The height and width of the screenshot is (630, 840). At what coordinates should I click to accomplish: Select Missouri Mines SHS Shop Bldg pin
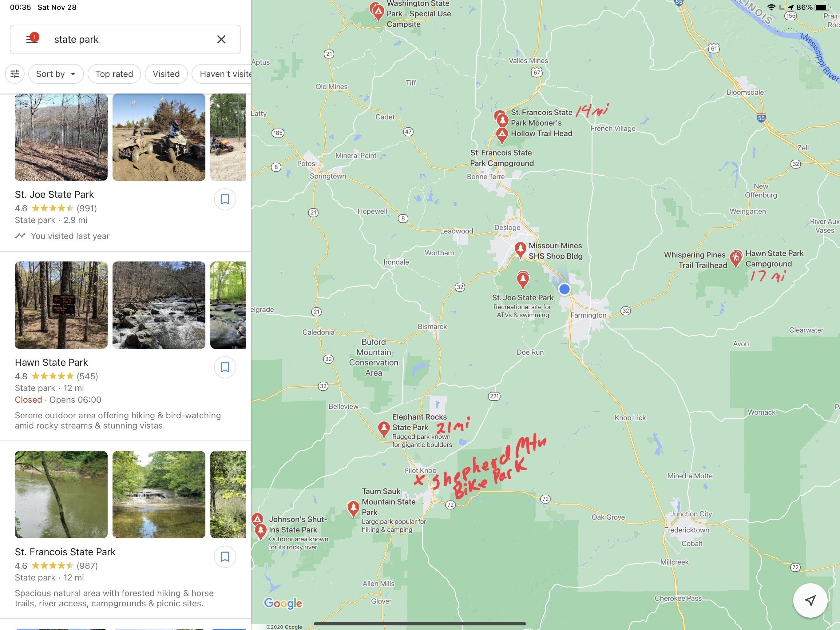520,249
